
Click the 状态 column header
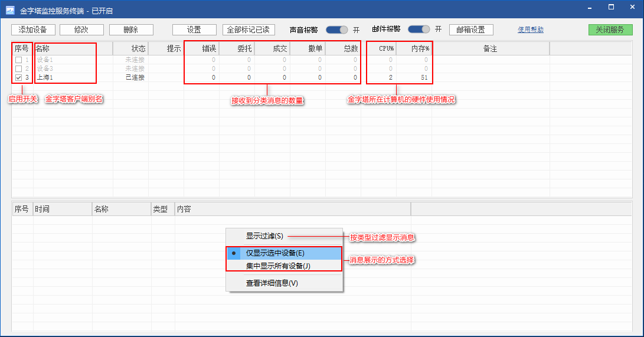[x=130, y=48]
